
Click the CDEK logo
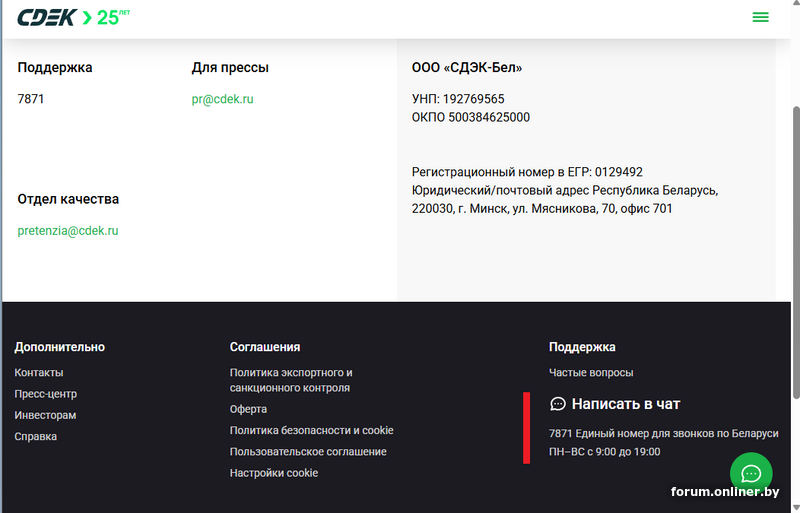point(46,17)
